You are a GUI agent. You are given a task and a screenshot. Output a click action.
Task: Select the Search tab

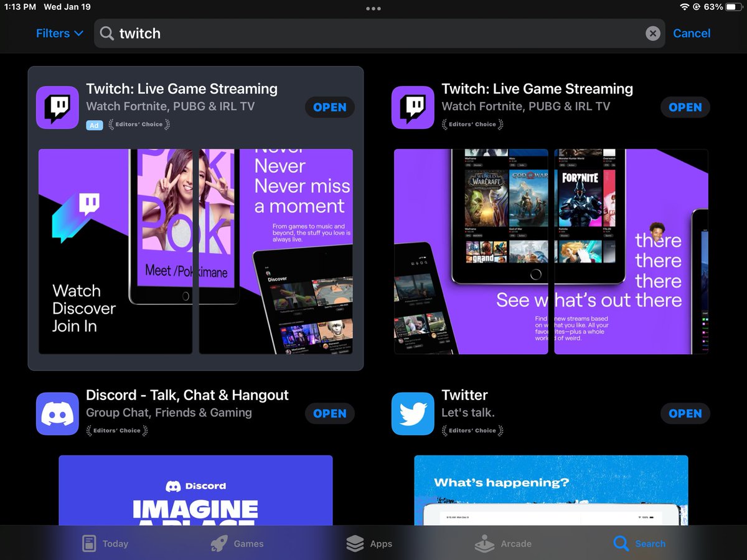point(639,543)
